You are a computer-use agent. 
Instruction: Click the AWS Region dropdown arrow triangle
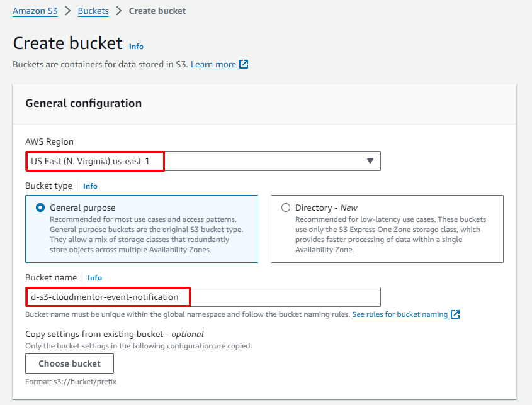[x=370, y=161]
